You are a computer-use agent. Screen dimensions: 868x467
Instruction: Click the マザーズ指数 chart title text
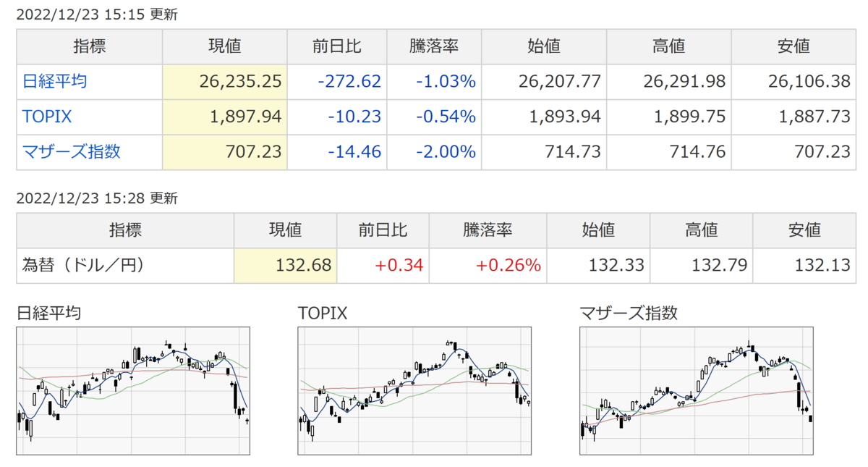pos(629,313)
